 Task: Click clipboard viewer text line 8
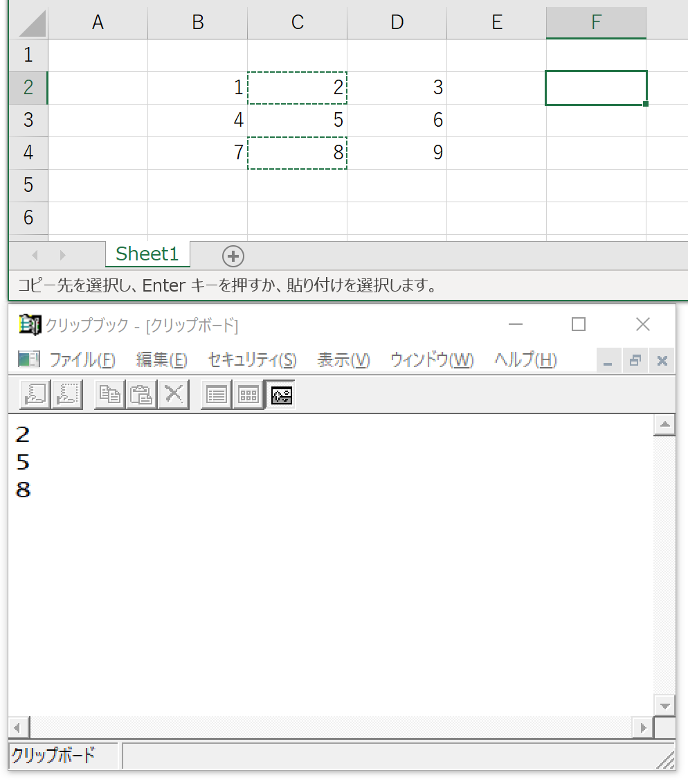(23, 490)
